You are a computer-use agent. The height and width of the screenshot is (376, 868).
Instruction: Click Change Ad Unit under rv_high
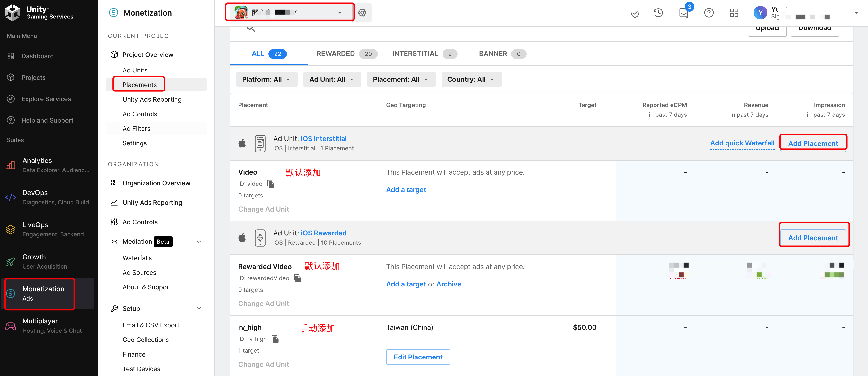(264, 364)
